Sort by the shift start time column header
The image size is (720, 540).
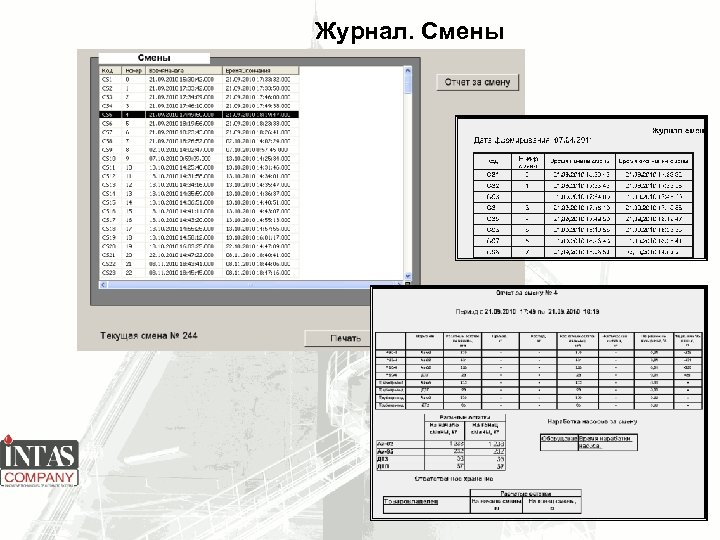[x=184, y=71]
